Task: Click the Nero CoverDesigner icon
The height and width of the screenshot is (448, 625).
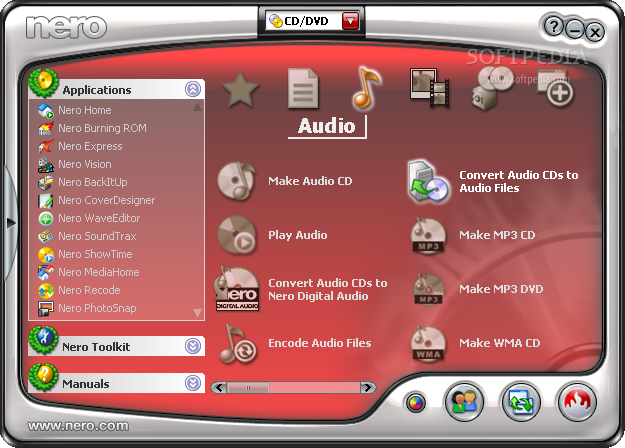Action: pyautogui.click(x=46, y=200)
